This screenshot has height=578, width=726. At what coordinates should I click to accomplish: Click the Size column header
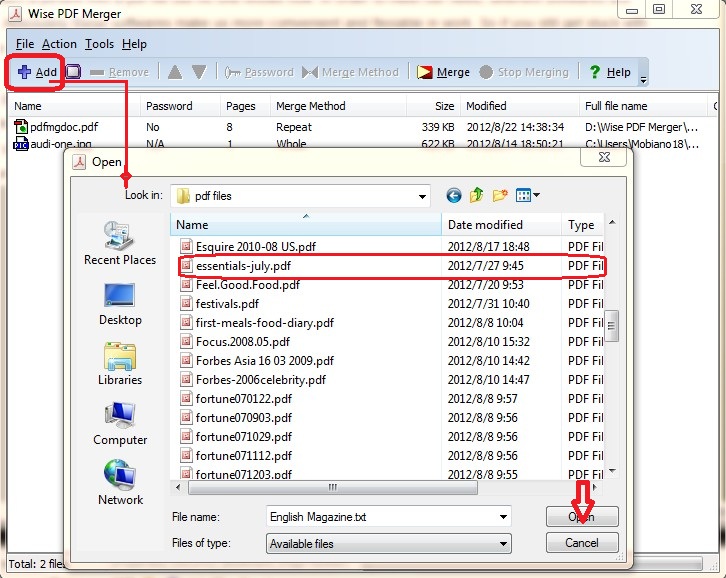tap(434, 106)
